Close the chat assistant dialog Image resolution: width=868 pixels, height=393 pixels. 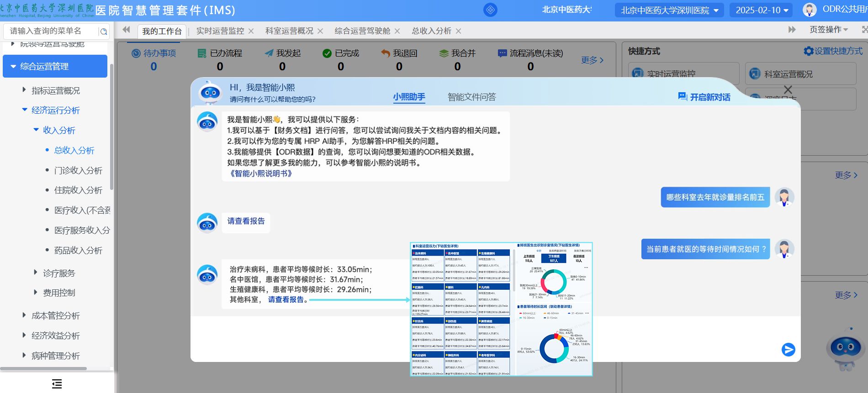(788, 89)
